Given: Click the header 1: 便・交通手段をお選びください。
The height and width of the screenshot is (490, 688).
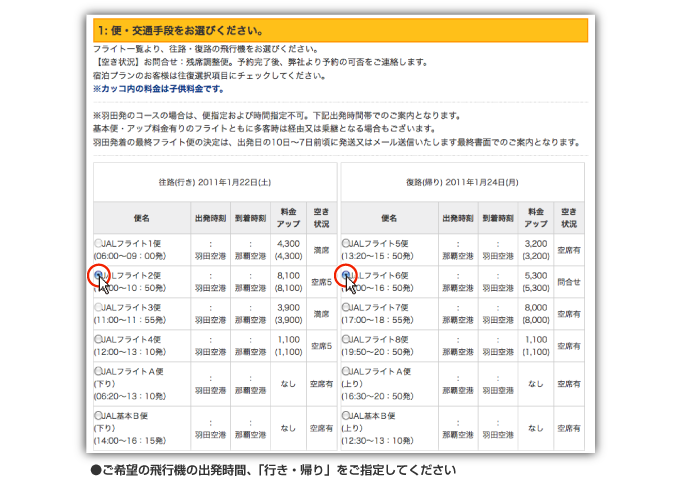Looking at the screenshot, I should [x=340, y=30].
